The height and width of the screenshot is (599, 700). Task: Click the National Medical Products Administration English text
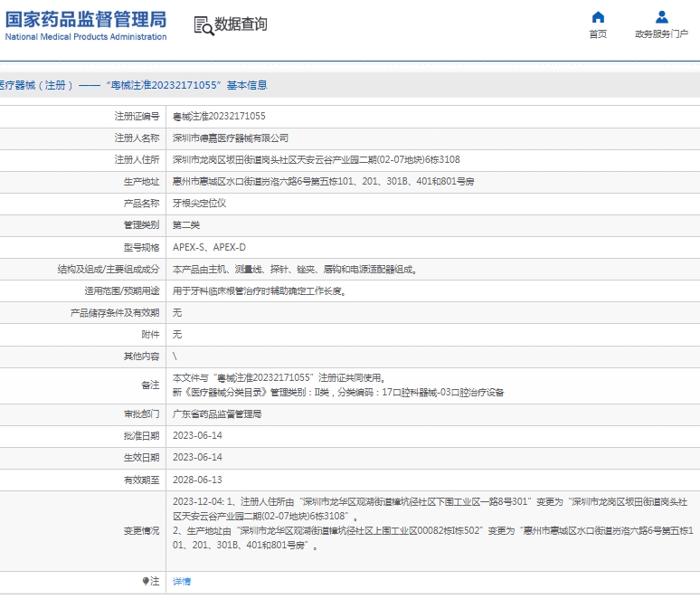pos(86,36)
